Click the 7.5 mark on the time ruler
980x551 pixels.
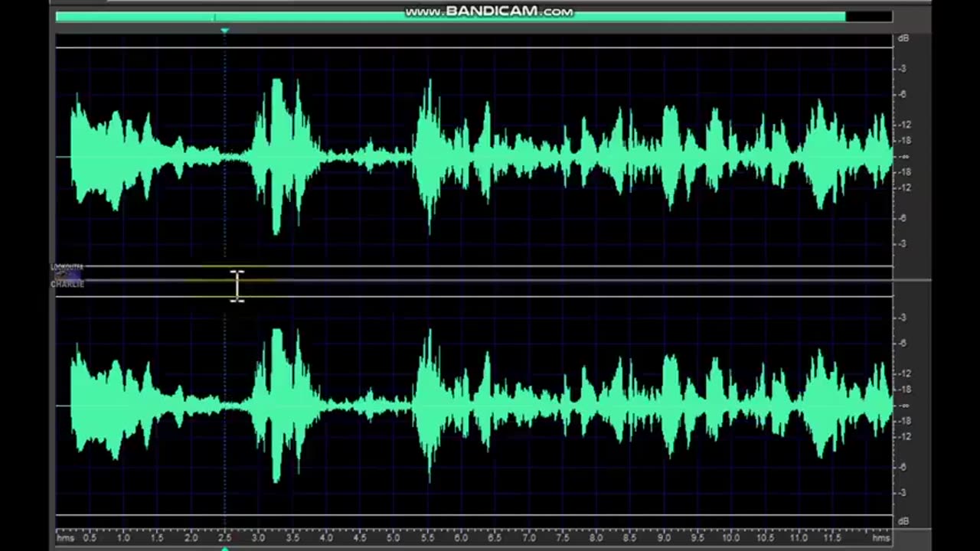562,538
